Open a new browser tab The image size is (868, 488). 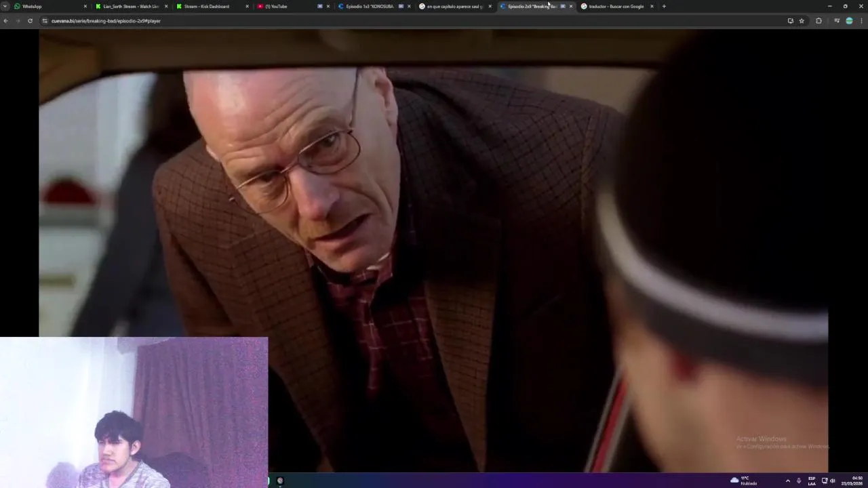point(664,6)
